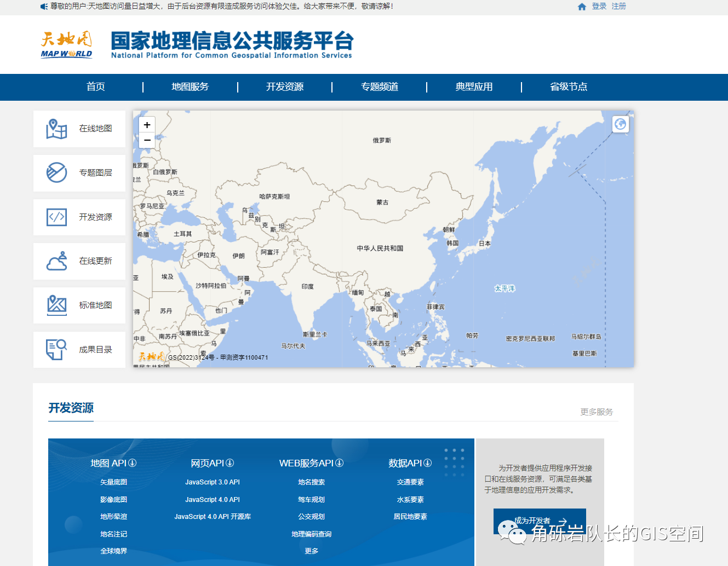This screenshot has height=566, width=728.
Task: Click the 在线更新 sidebar label
Action: [95, 261]
